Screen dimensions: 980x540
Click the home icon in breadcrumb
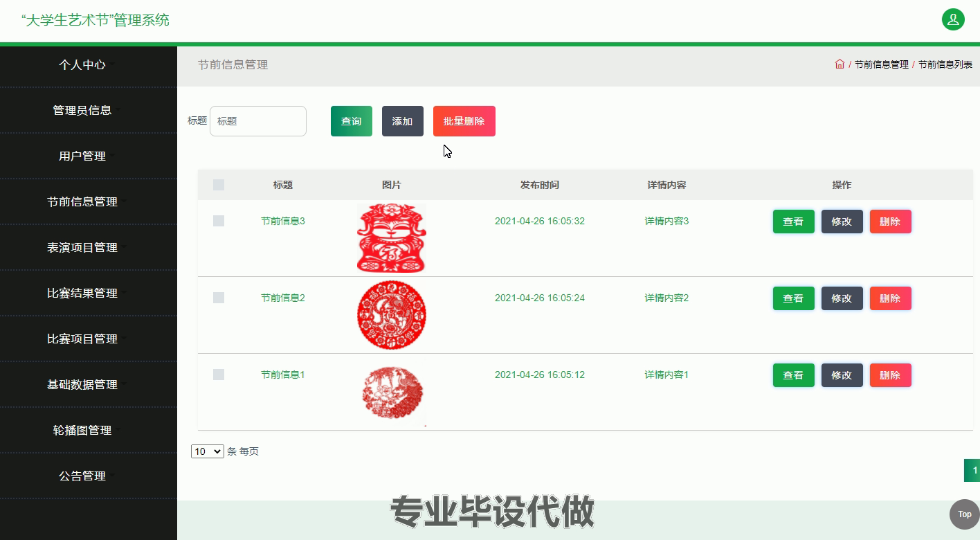(840, 64)
